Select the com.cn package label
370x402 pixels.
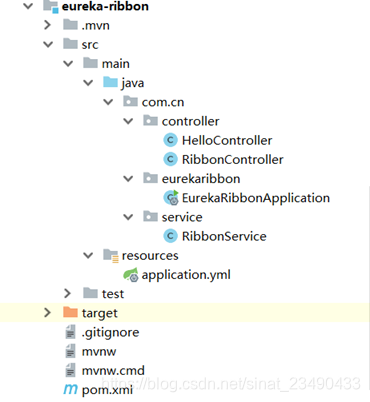163,102
